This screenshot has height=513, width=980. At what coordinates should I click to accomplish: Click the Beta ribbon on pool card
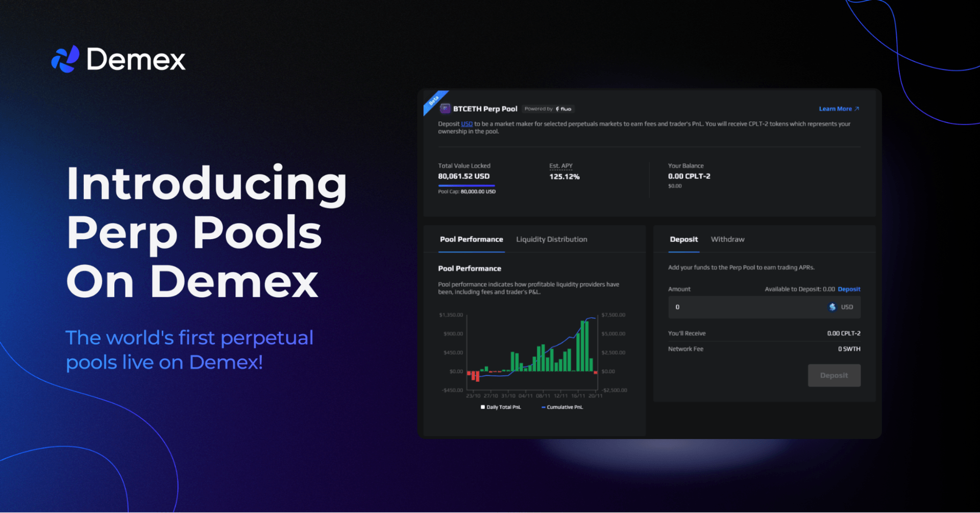[435, 101]
